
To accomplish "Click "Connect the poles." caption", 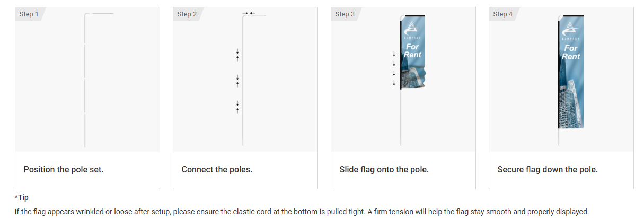I will click(217, 170).
